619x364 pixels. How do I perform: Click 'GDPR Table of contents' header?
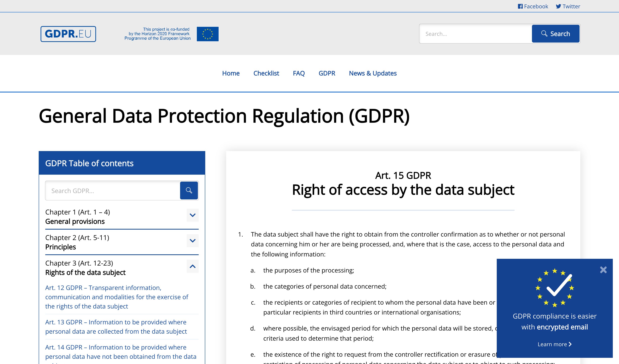click(89, 163)
